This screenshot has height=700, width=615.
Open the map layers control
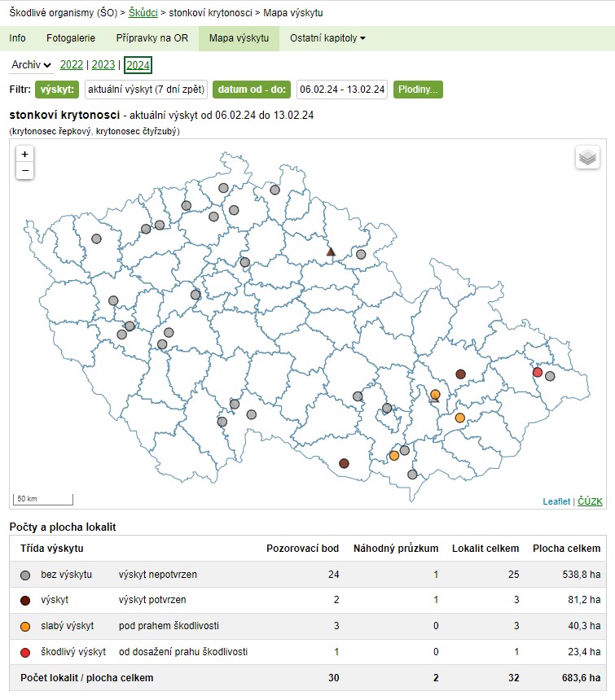coord(587,157)
